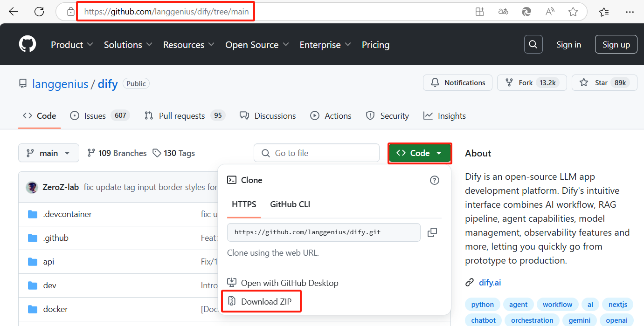Open the Actions tab
Screen dimensions: 644x326
[331, 116]
